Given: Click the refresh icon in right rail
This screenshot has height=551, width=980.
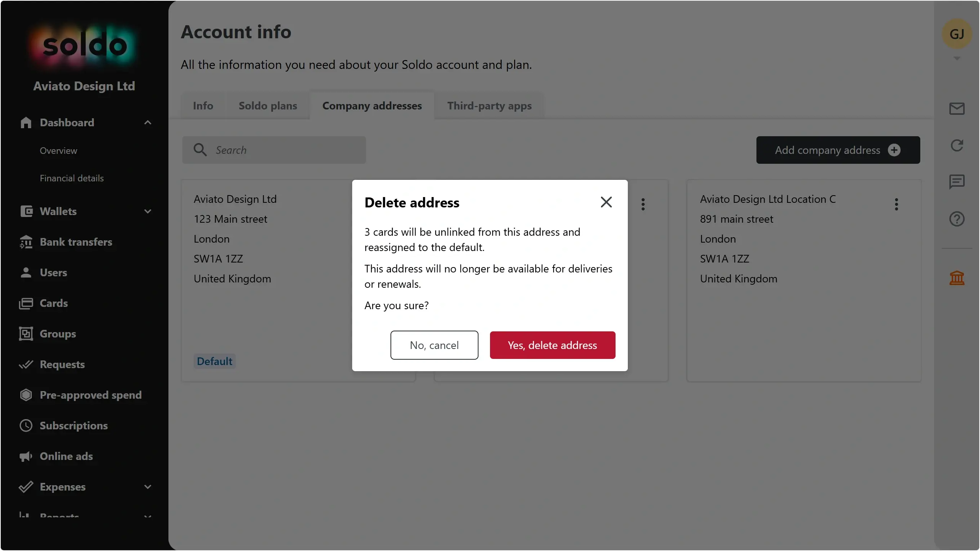Looking at the screenshot, I should tap(957, 145).
